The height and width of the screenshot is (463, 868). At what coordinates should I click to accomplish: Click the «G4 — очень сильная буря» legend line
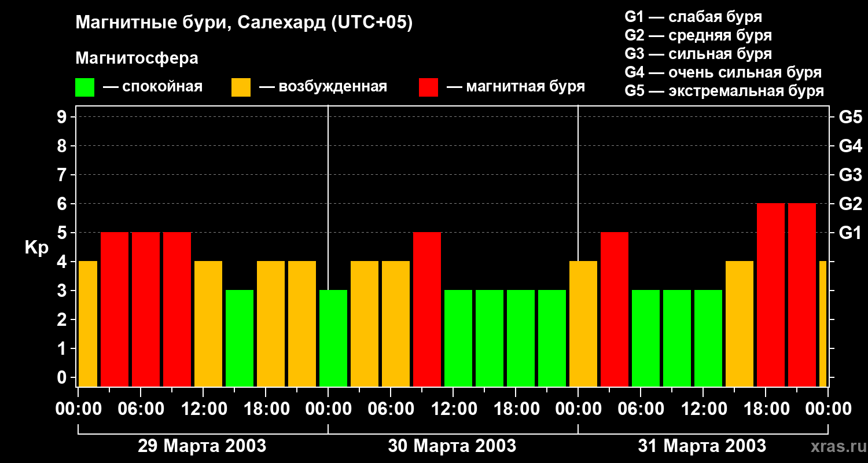pyautogui.click(x=723, y=72)
